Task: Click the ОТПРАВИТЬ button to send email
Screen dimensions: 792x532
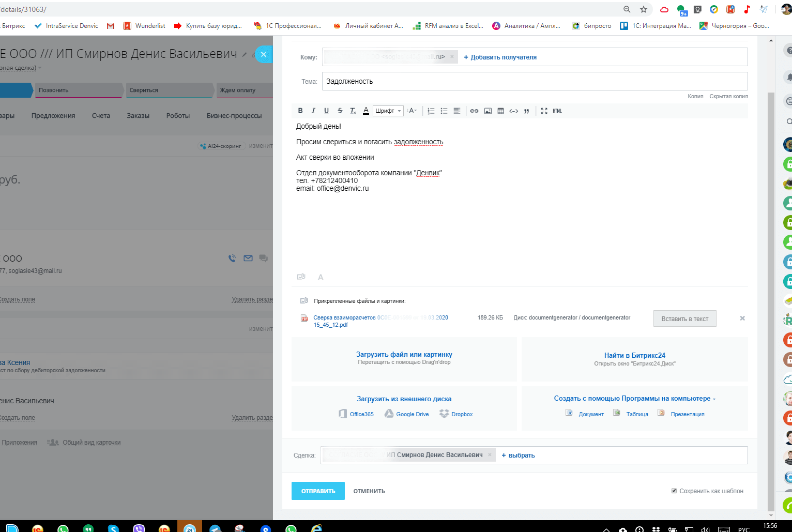Action: coord(318,491)
